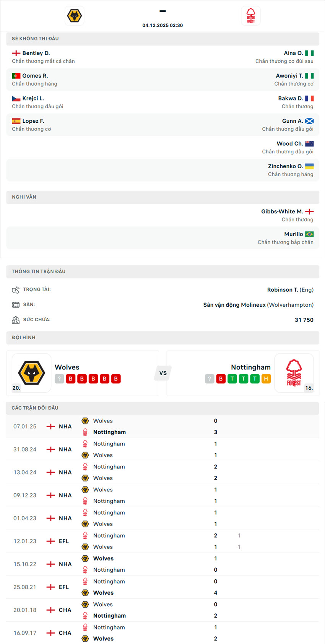
Task: Click the Brazil flag next to Murillo
Action: [x=309, y=234]
